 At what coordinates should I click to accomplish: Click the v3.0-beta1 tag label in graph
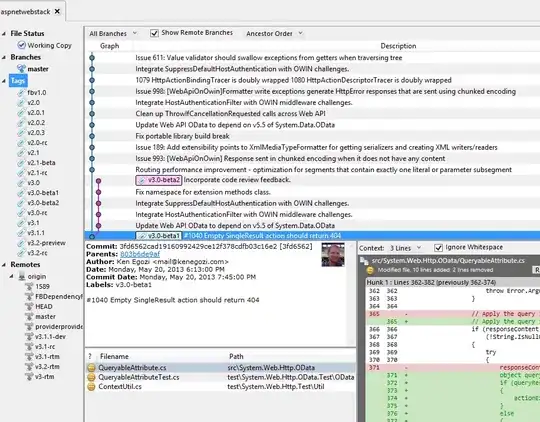point(159,236)
